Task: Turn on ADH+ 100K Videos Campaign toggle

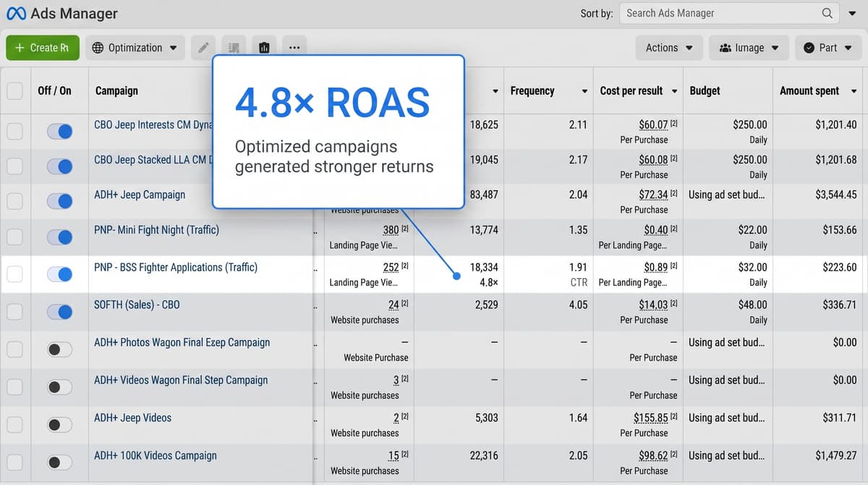Action: 59,463
